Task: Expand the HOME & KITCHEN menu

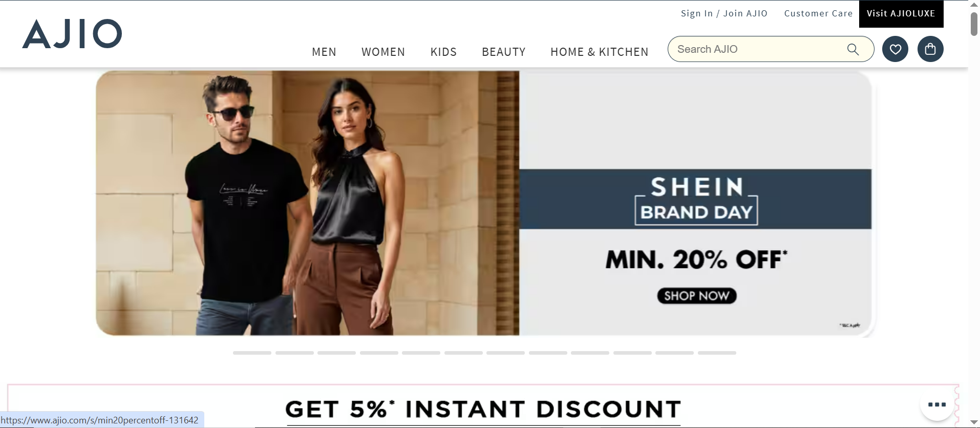Action: point(600,52)
